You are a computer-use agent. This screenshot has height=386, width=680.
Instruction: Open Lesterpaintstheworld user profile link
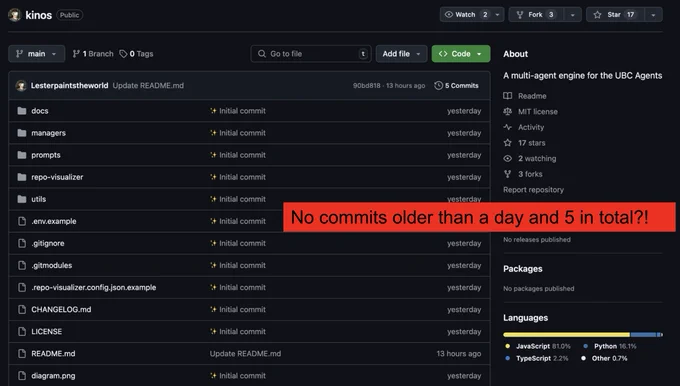[69, 85]
